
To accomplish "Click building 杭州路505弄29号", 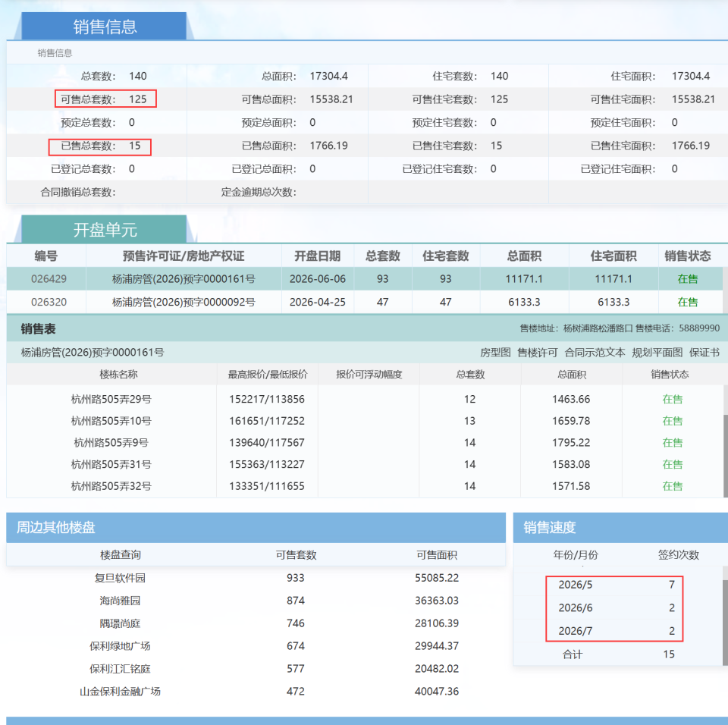I will (111, 399).
